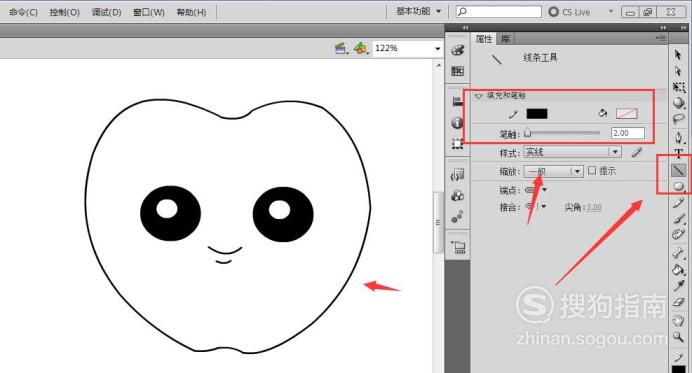Open the 帮助(H) menu

click(x=191, y=12)
